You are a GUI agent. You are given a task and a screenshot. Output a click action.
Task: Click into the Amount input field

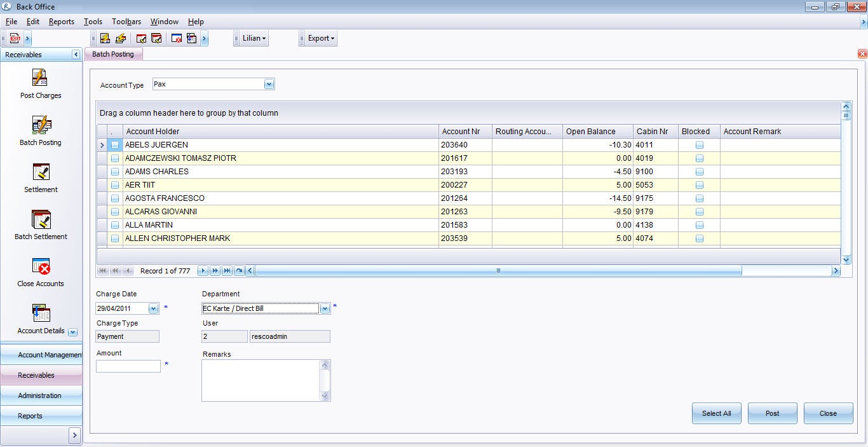(x=128, y=366)
